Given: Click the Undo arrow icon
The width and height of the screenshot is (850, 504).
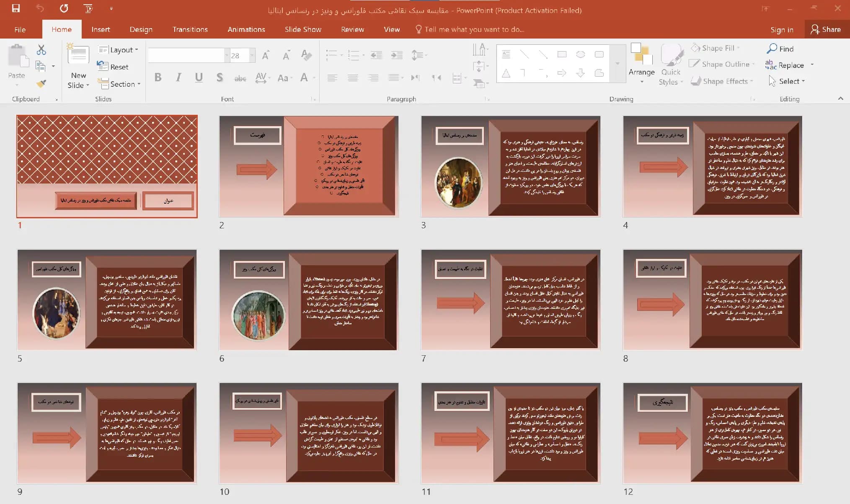Looking at the screenshot, I should tap(40, 8).
